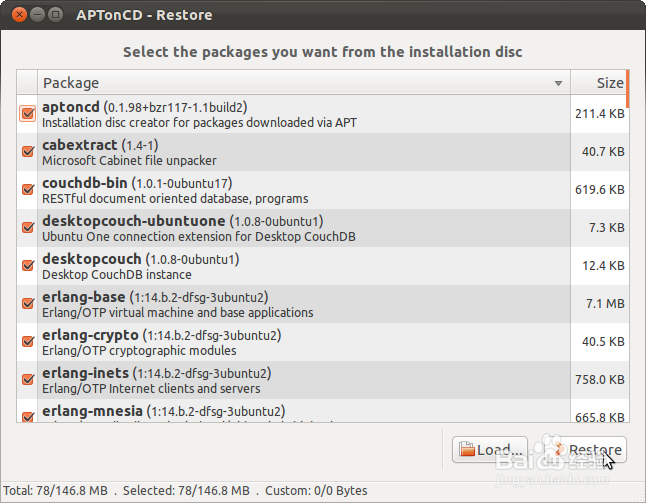The width and height of the screenshot is (646, 503).
Task: Sort by the Package column header
Action: pyautogui.click(x=300, y=83)
